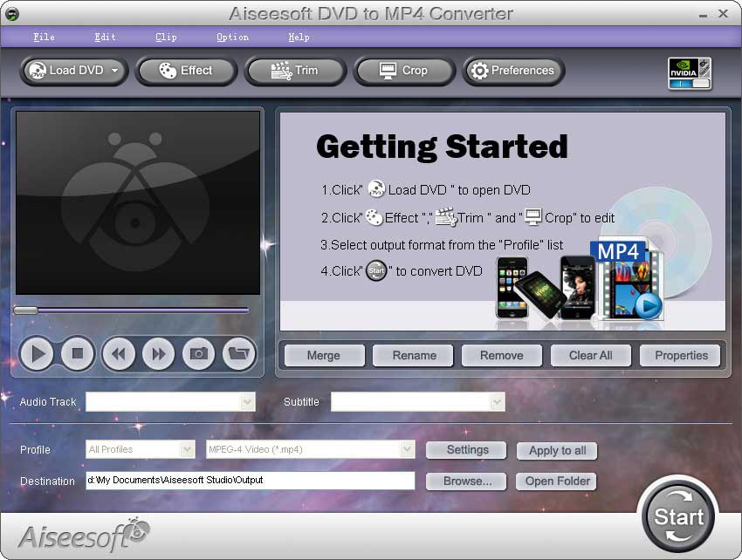The width and height of the screenshot is (742, 560).
Task: Click the video preview screen
Action: pyautogui.click(x=138, y=203)
